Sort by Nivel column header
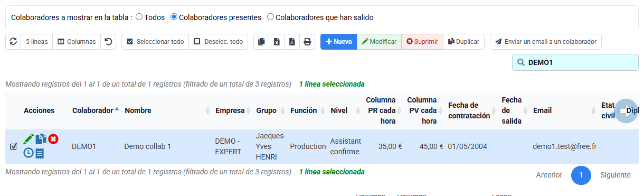The width and height of the screenshot is (644, 196). pyautogui.click(x=344, y=110)
